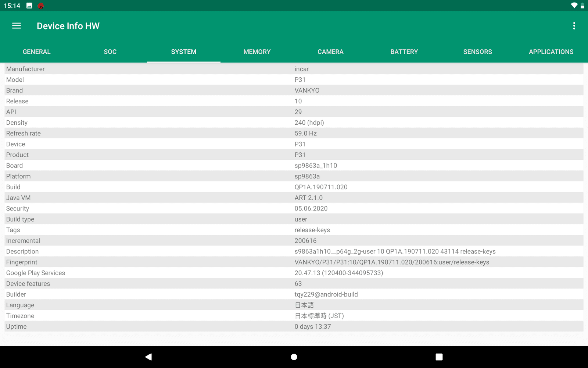The width and height of the screenshot is (588, 368).
Task: Open the hamburger navigation menu
Action: (x=17, y=26)
